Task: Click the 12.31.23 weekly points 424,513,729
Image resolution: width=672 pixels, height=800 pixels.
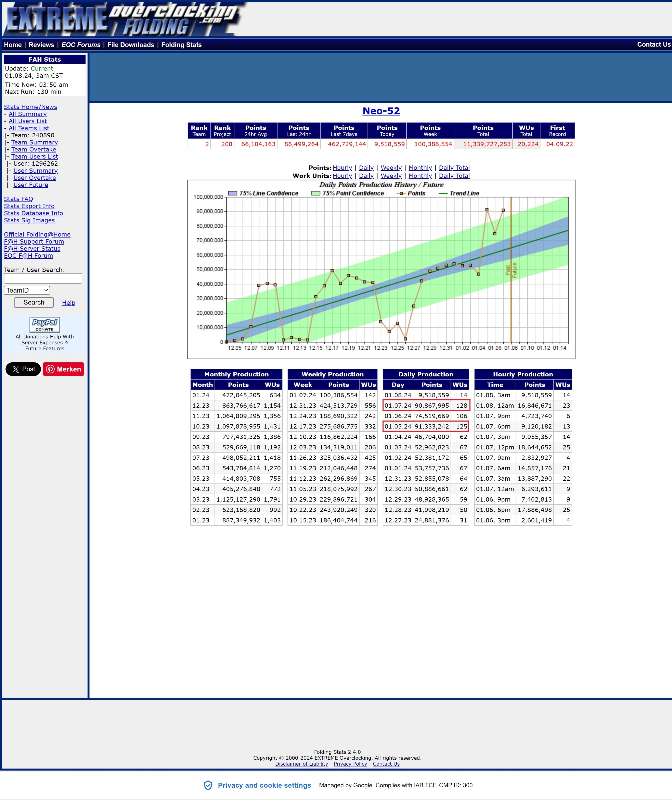Action: [339, 405]
